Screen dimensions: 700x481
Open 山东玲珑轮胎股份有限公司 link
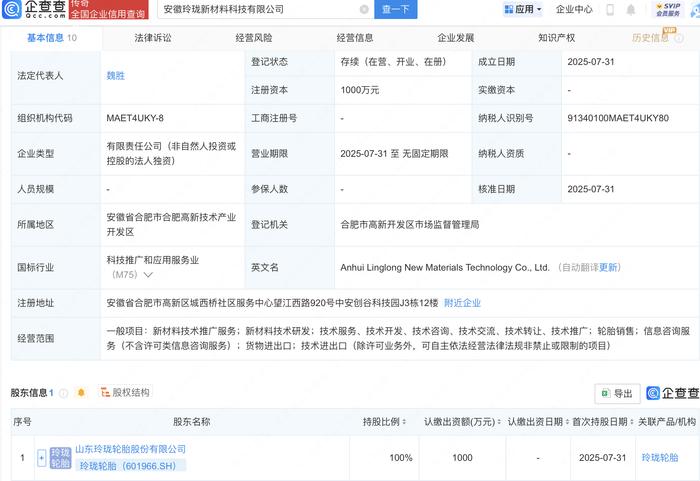[x=130, y=449]
